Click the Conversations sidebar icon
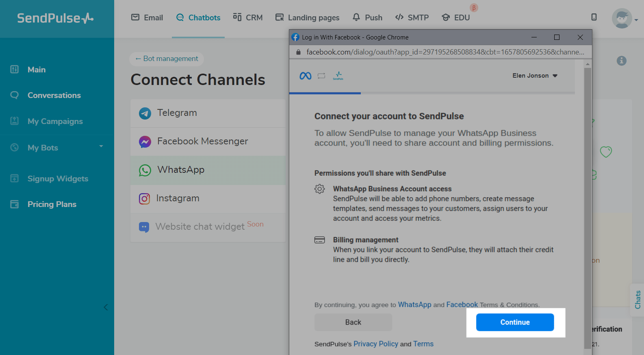 click(x=14, y=95)
